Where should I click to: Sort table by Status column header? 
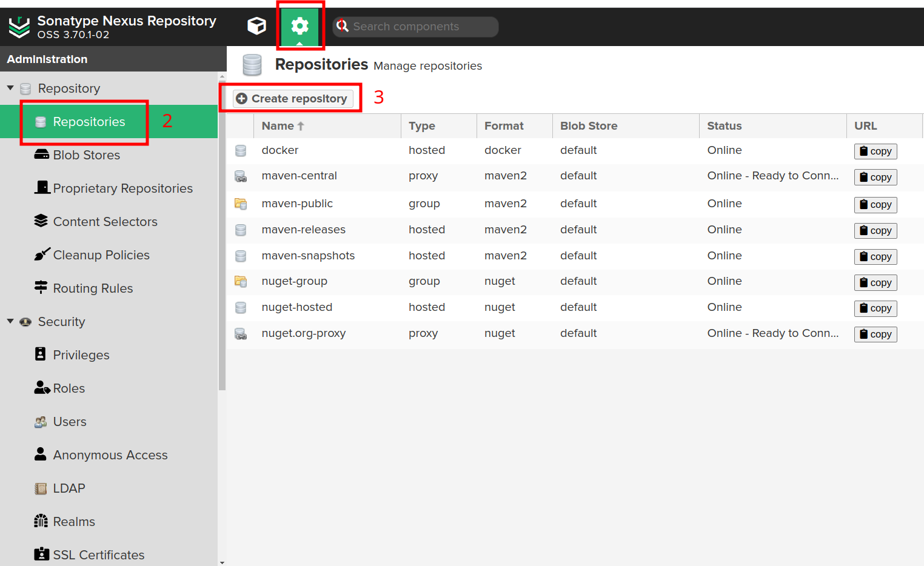click(773, 126)
